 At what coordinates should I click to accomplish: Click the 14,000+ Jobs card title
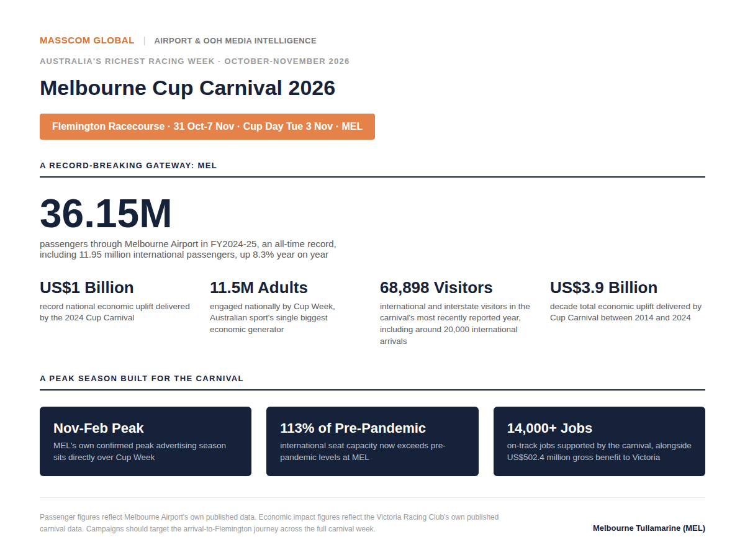tap(550, 428)
